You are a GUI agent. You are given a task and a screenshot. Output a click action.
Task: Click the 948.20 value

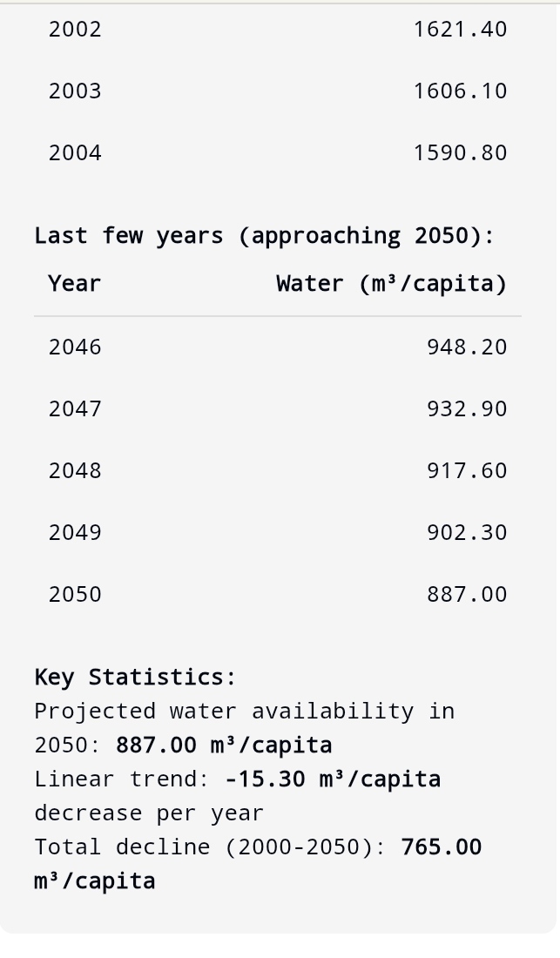coord(466,347)
